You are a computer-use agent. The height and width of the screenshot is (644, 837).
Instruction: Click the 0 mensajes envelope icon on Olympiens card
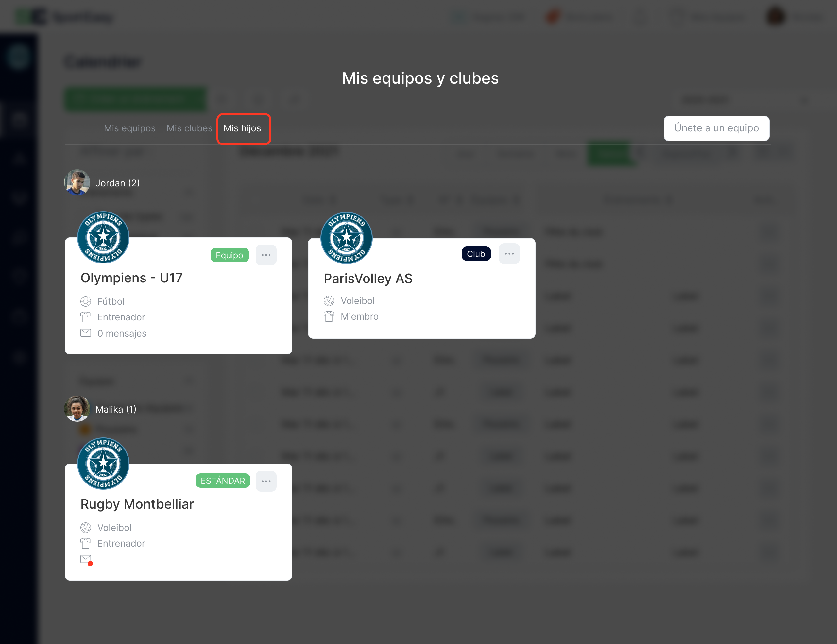[x=86, y=333]
